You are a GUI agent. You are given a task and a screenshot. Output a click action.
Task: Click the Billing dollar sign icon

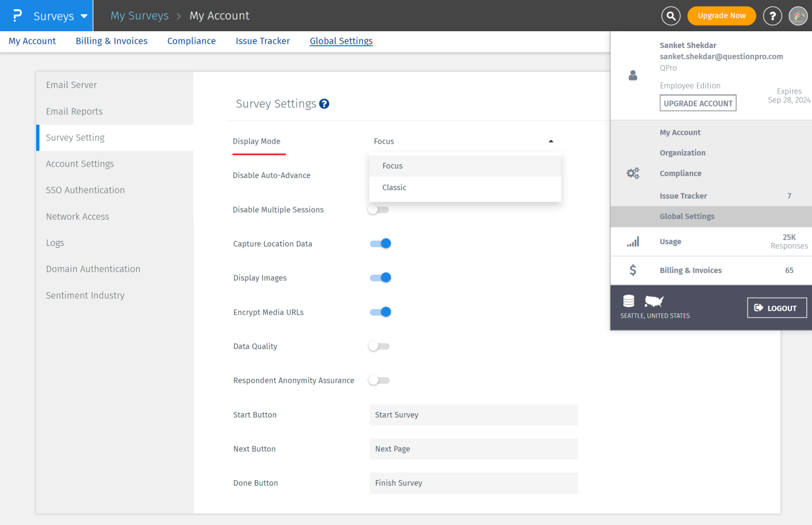point(633,270)
